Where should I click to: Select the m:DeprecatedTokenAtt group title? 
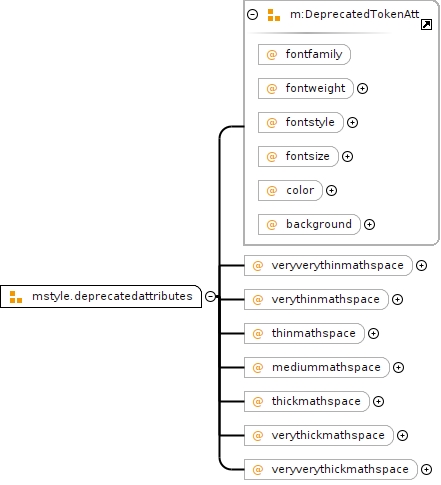354,14
